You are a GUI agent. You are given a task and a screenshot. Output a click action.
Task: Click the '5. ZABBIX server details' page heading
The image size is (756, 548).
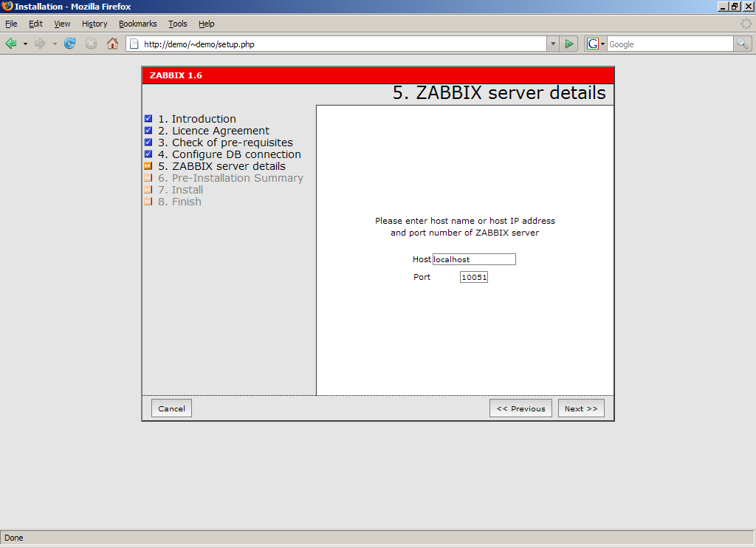click(x=499, y=92)
